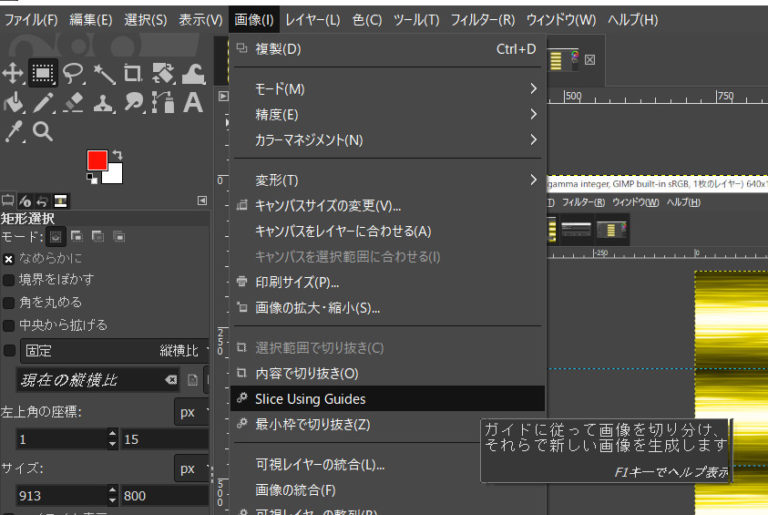Open px unit dropdown beside 左上角の座標
The width and height of the screenshot is (768, 515).
pos(191,412)
